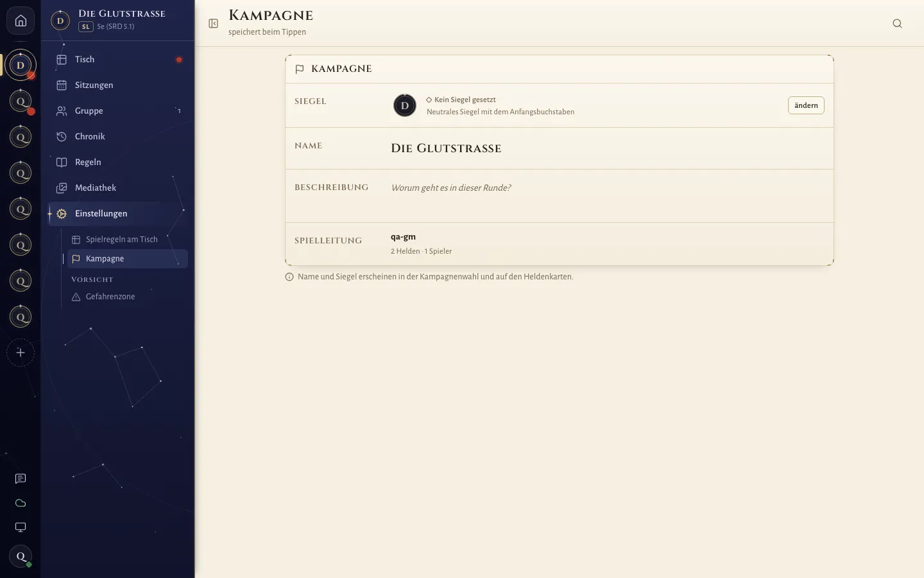Open the Tisch section
924x578 pixels.
point(118,59)
